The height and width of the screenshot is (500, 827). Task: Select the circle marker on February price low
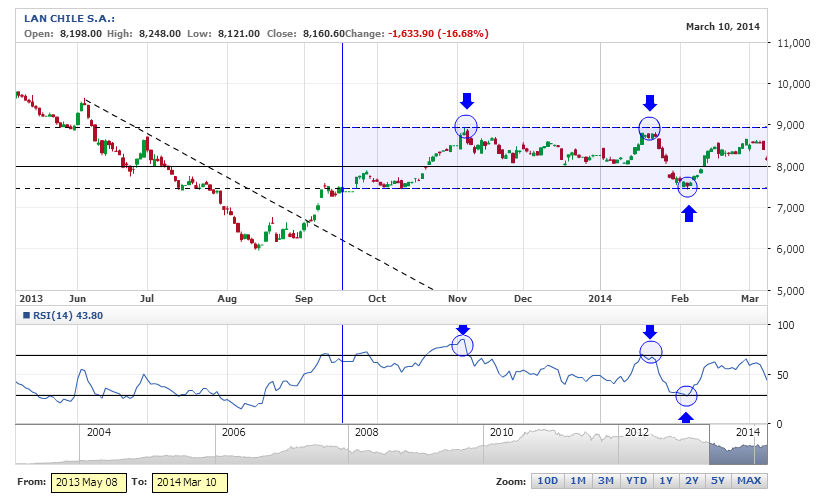tap(688, 185)
